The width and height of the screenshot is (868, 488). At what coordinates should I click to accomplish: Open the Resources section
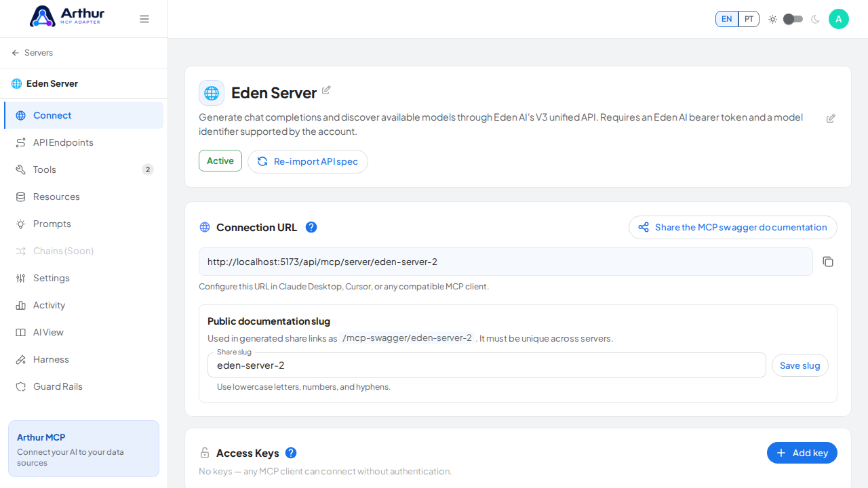(83, 197)
